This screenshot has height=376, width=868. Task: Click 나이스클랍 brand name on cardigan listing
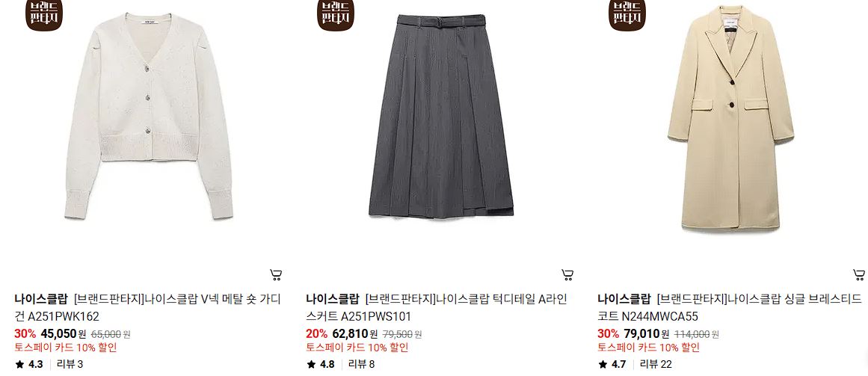[x=41, y=300]
